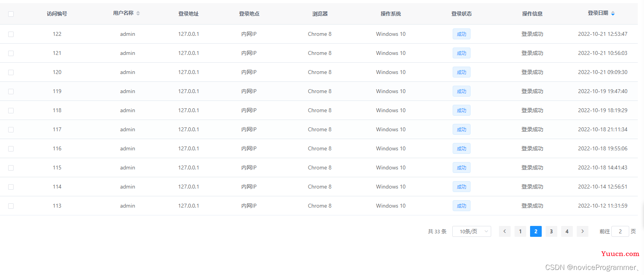Viewport: 644px width, 275px height.
Task: Click the 登录地址 column header
Action: pyautogui.click(x=189, y=14)
